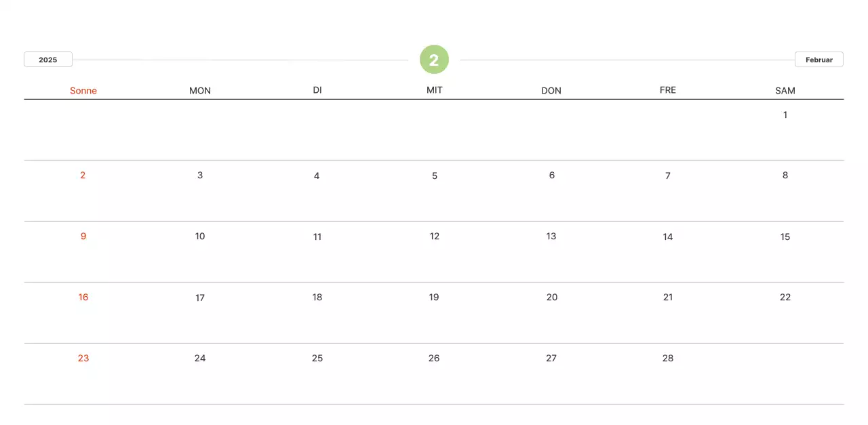Click the green month number 2 badge
The height and width of the screenshot is (425, 868).
tap(434, 60)
